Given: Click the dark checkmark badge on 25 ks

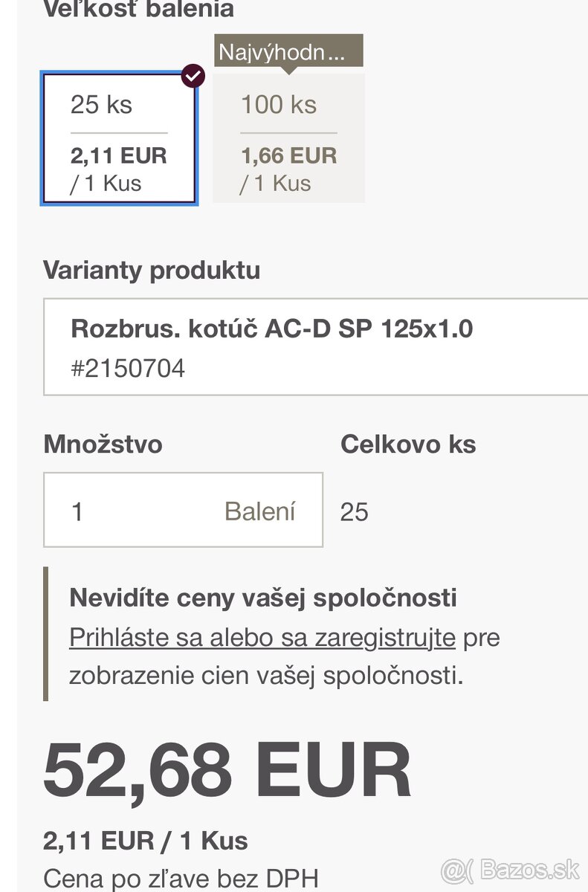Looking at the screenshot, I should pyautogui.click(x=193, y=76).
